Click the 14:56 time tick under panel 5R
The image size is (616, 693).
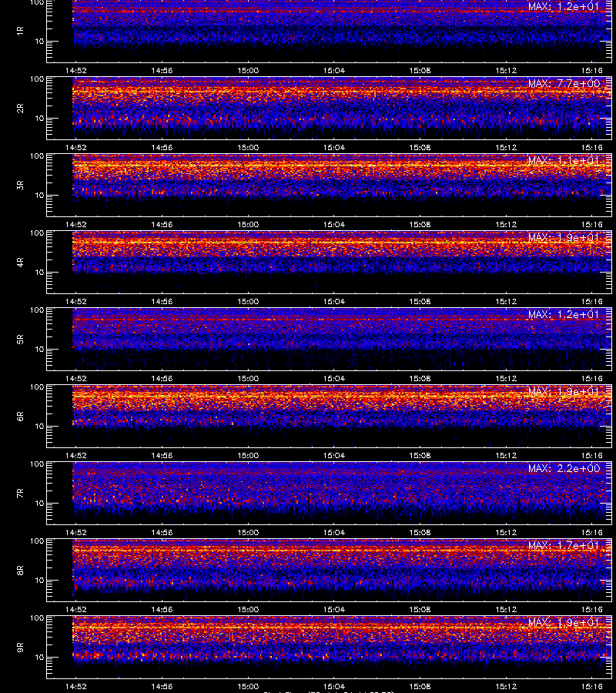(x=162, y=378)
